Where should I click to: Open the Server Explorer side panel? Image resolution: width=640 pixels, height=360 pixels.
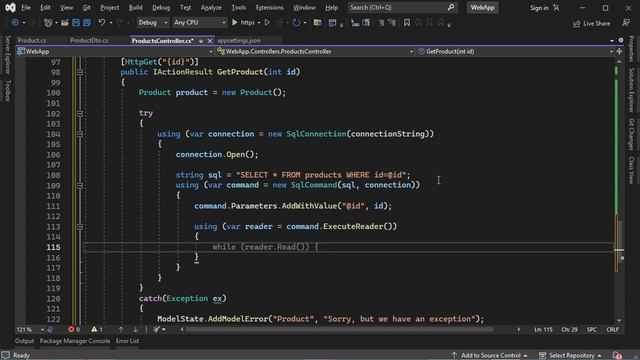coord(7,55)
